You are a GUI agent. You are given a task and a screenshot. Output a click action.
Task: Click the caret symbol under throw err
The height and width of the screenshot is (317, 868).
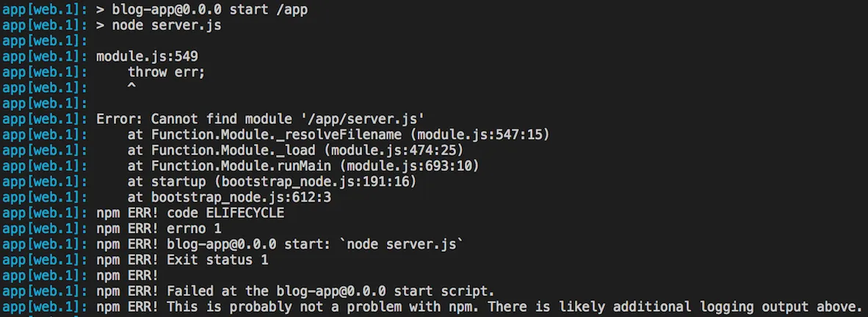click(x=131, y=87)
